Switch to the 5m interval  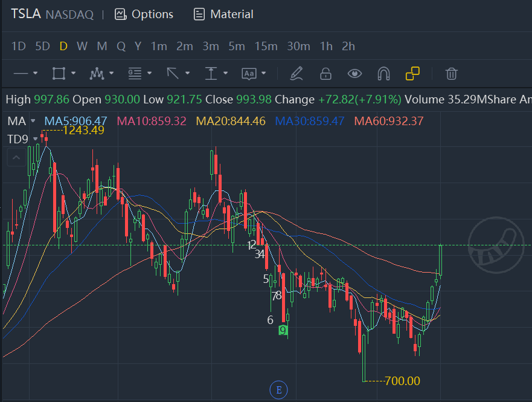point(237,46)
